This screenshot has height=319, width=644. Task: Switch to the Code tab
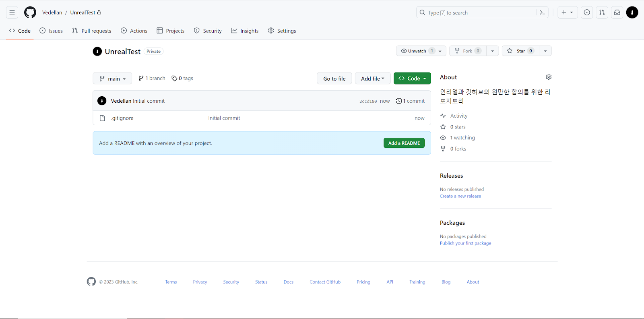point(20,31)
